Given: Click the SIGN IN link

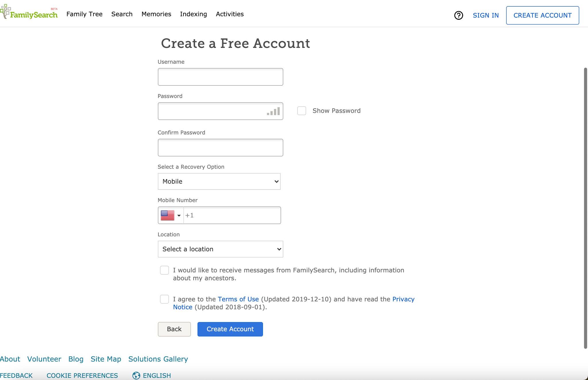Looking at the screenshot, I should [x=486, y=15].
